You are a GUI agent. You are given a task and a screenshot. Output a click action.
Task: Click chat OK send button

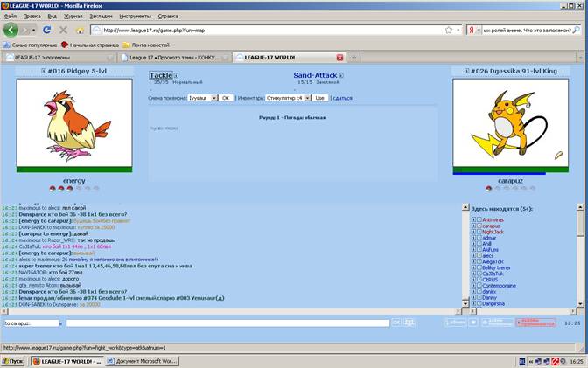tap(396, 323)
